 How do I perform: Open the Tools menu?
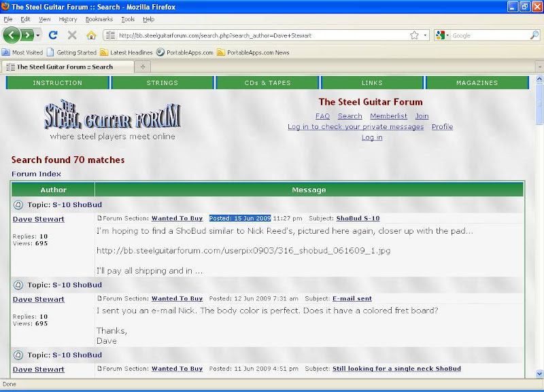tap(128, 20)
